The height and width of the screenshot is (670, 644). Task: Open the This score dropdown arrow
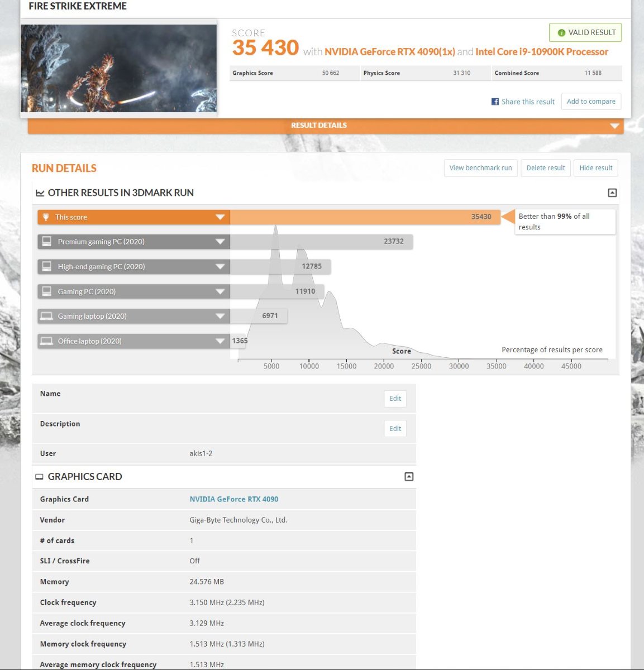[x=220, y=217]
